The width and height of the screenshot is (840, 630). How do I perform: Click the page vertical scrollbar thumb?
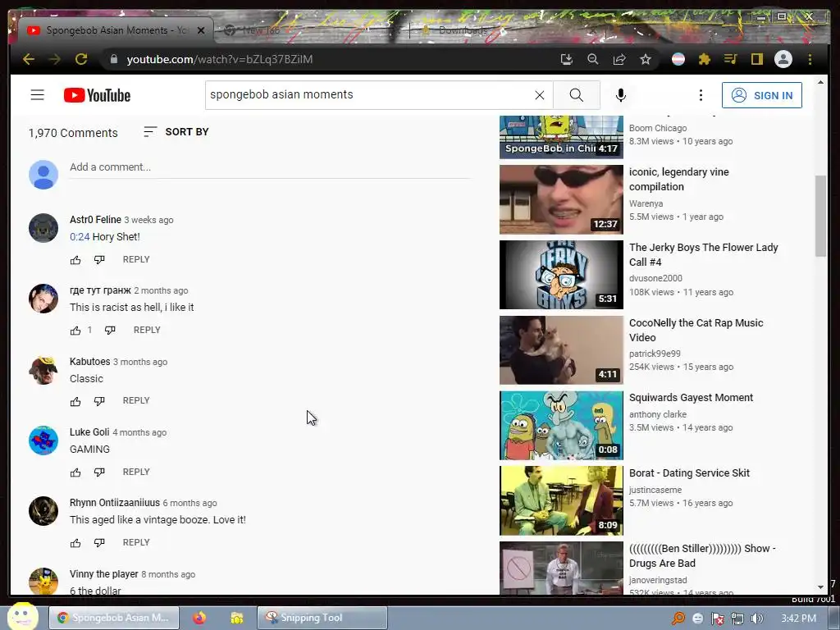(820, 216)
